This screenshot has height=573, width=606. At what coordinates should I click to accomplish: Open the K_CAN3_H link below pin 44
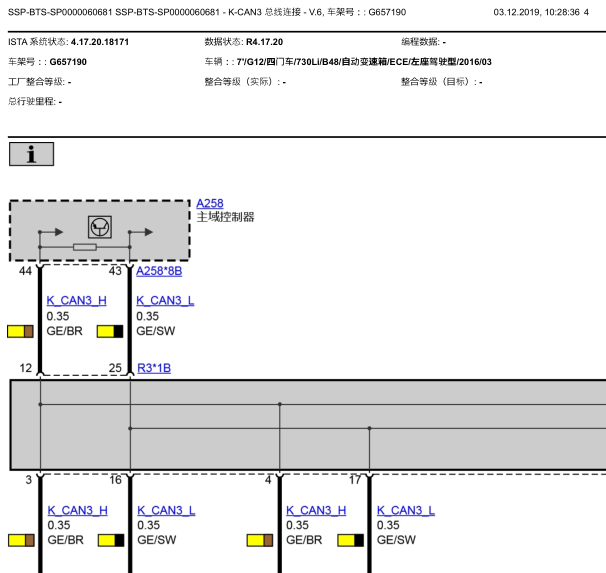77,301
